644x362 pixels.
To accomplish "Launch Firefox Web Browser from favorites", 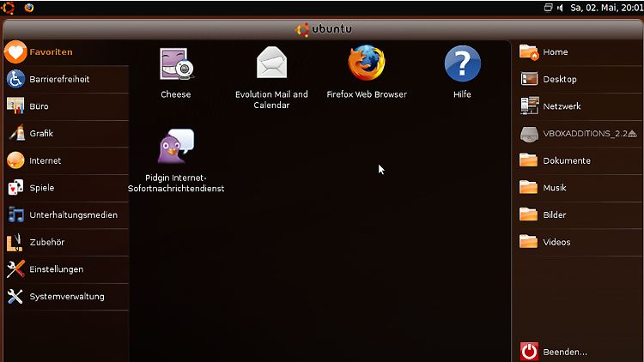I will (367, 63).
